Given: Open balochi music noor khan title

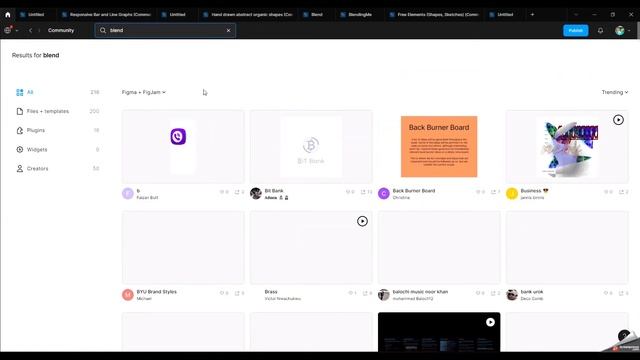Looking at the screenshot, I should 420,292.
